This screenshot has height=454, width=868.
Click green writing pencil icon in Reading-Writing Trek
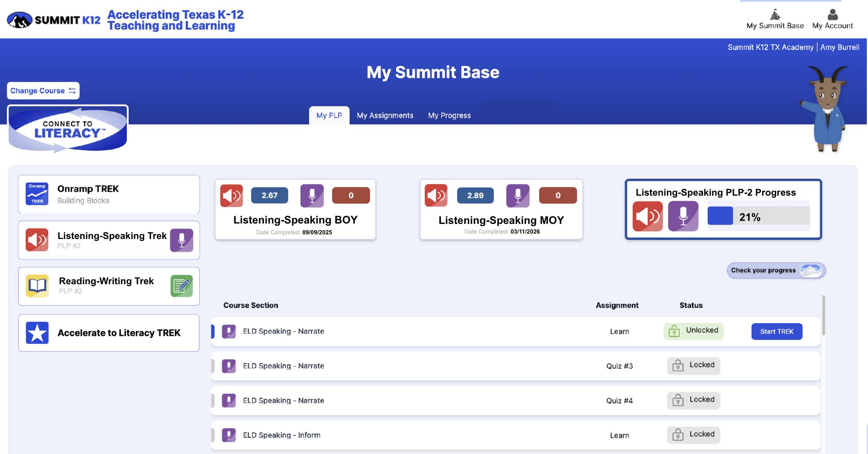[x=182, y=286]
